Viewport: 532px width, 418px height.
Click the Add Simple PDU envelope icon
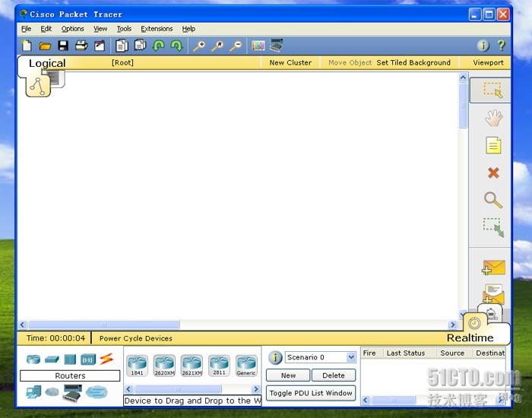point(493,268)
